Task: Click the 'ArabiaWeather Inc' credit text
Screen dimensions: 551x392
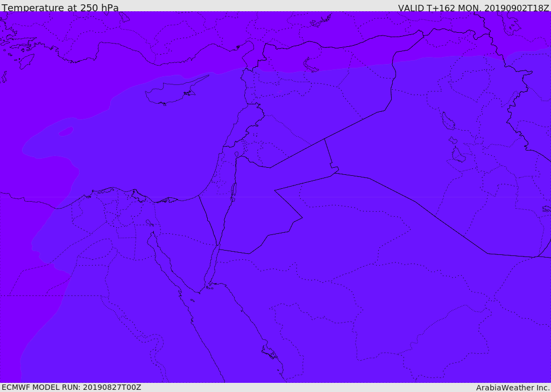Action: click(x=512, y=388)
